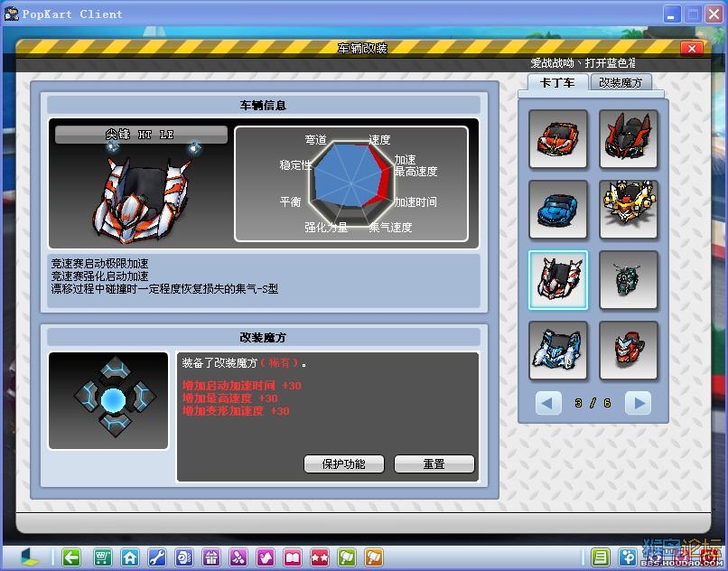Close the 车辆改装 dialog with red X
Viewport: 728px width, 571px height.
pyautogui.click(x=692, y=48)
